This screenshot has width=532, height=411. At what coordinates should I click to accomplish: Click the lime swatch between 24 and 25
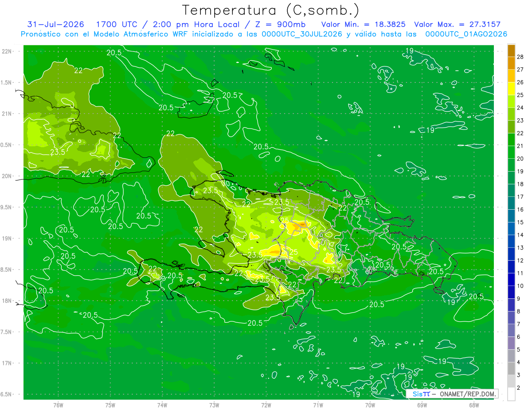tap(511, 102)
